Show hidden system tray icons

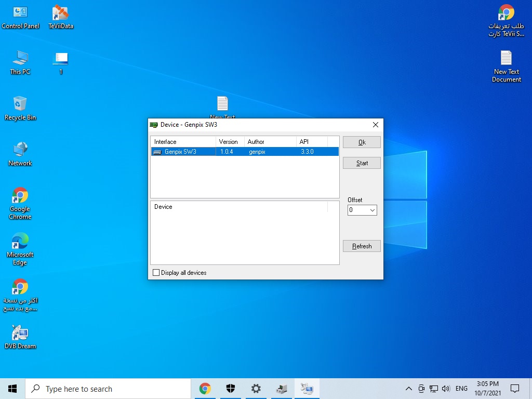click(409, 389)
